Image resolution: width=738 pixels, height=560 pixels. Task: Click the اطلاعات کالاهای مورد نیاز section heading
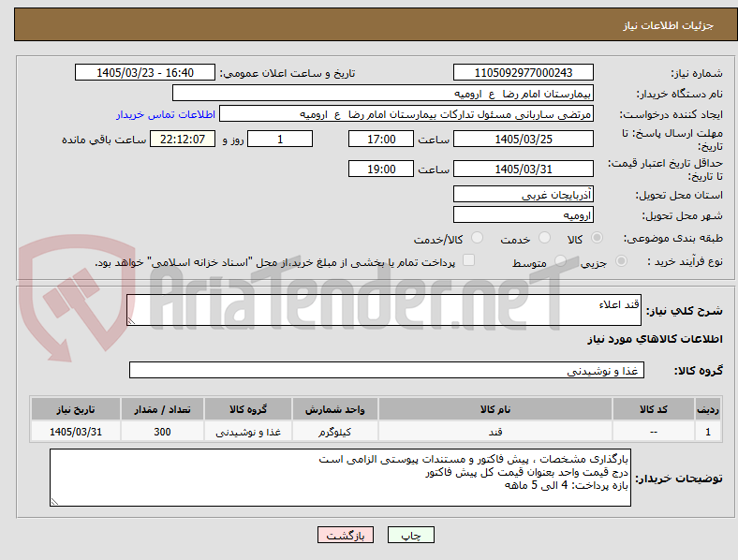(655, 339)
